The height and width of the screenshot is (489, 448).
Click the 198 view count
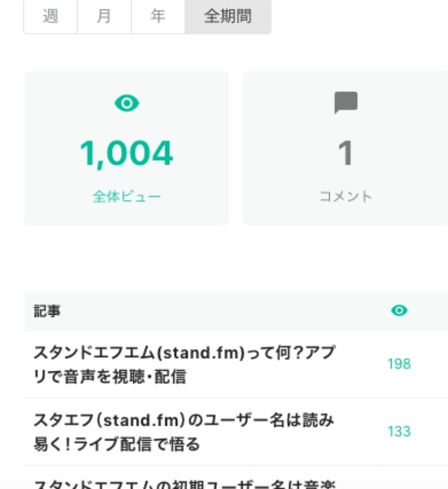[x=398, y=364]
